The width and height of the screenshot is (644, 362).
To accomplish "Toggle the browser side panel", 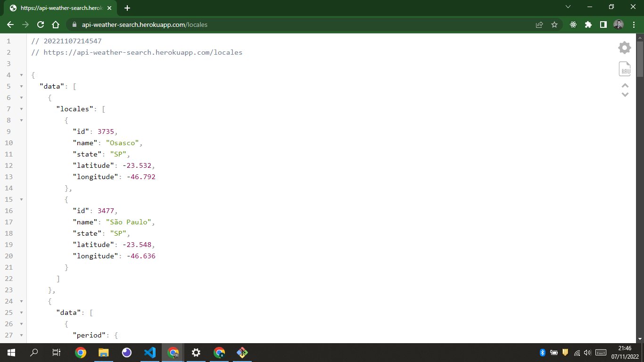I will click(x=603, y=25).
